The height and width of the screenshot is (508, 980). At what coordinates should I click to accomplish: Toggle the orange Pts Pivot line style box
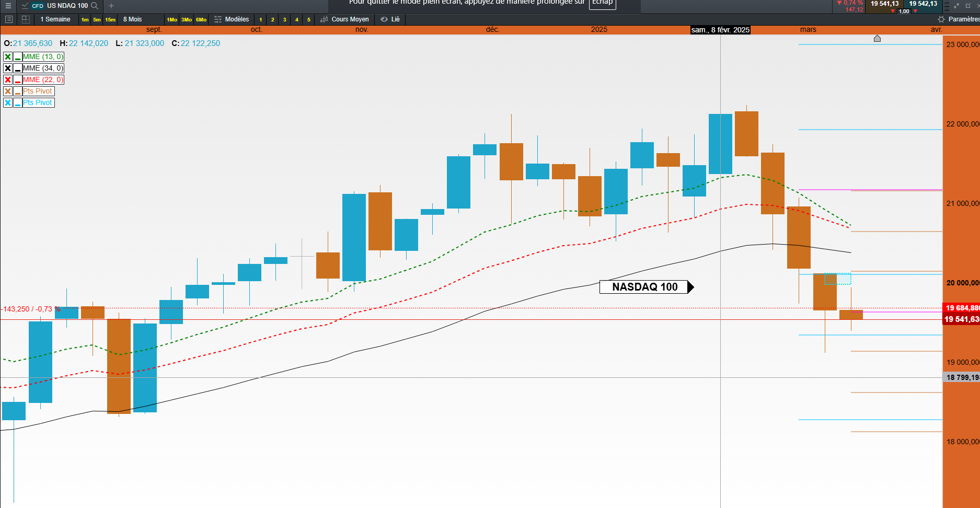pos(18,91)
